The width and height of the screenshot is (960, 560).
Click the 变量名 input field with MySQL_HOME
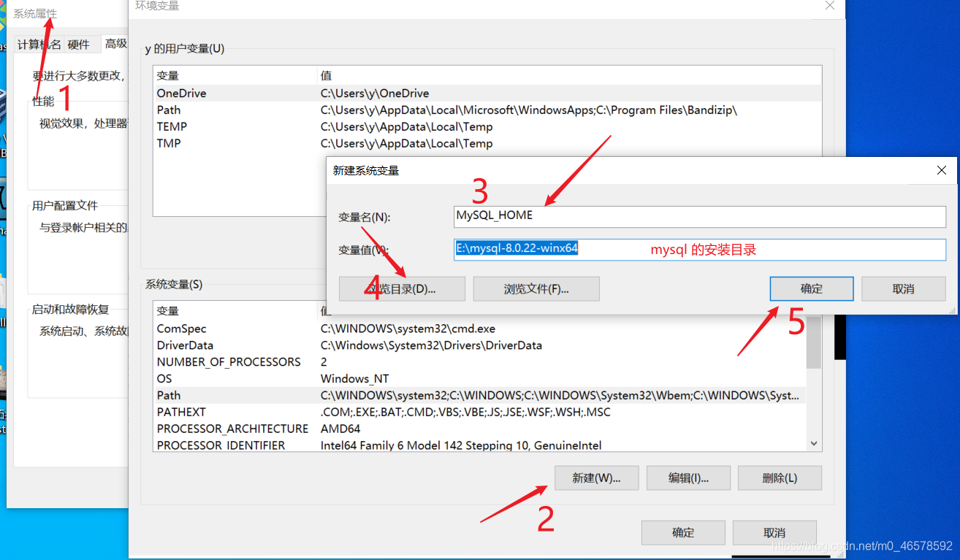click(x=699, y=216)
